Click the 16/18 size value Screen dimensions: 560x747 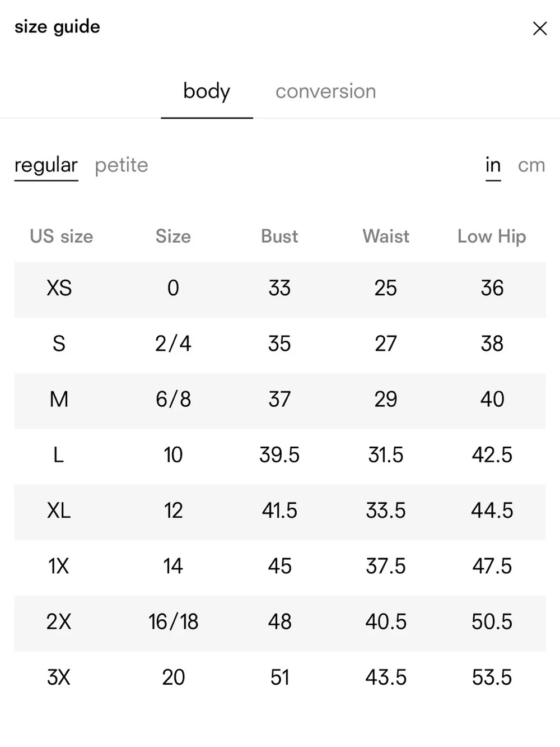[173, 621]
